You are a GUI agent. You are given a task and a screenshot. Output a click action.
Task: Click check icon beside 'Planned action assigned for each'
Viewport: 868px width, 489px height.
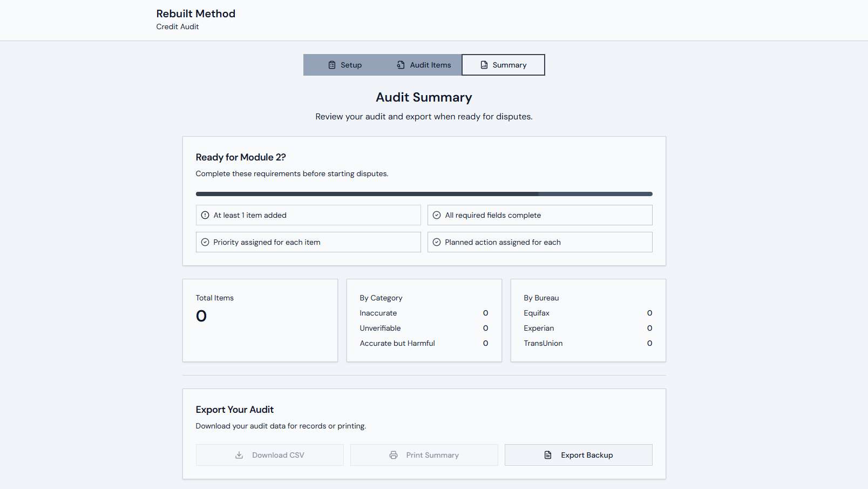437,242
